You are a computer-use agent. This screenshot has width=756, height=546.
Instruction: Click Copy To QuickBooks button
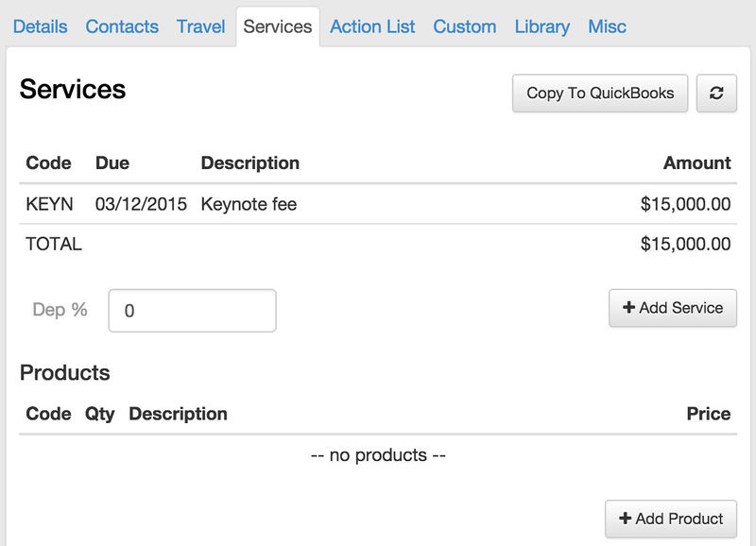(x=600, y=93)
